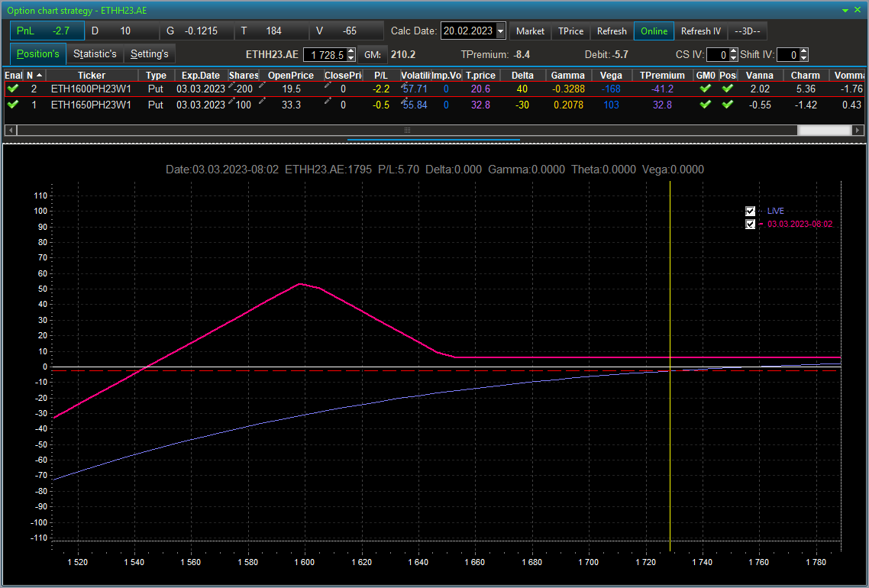Open the Statistic's tab
869x588 pixels.
pyautogui.click(x=95, y=53)
